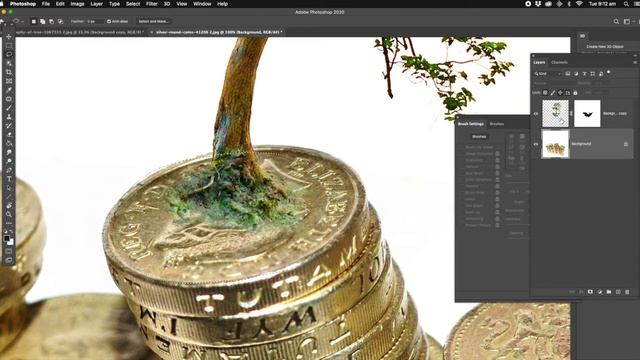Click Delete layer trash icon
The width and height of the screenshot is (640, 360).
627,292
